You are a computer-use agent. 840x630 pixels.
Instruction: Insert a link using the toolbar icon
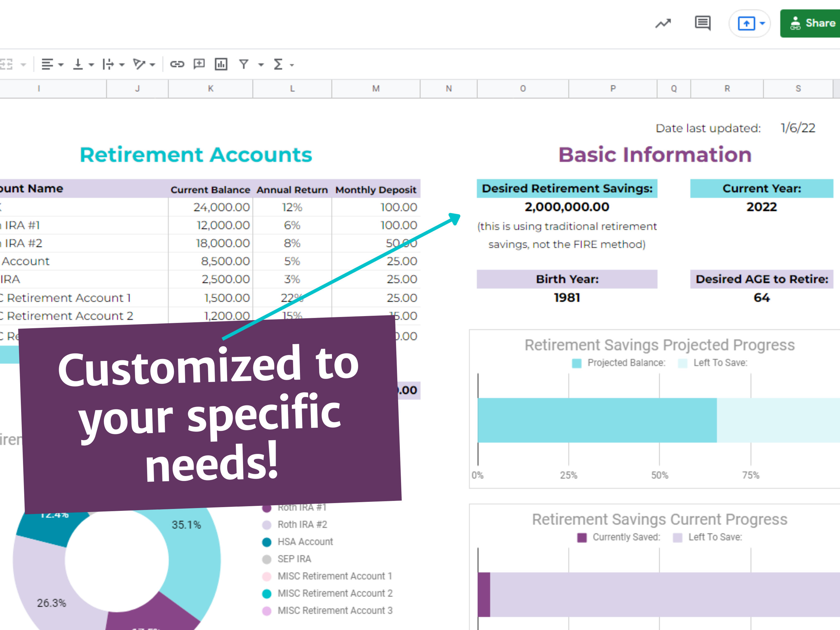point(178,65)
